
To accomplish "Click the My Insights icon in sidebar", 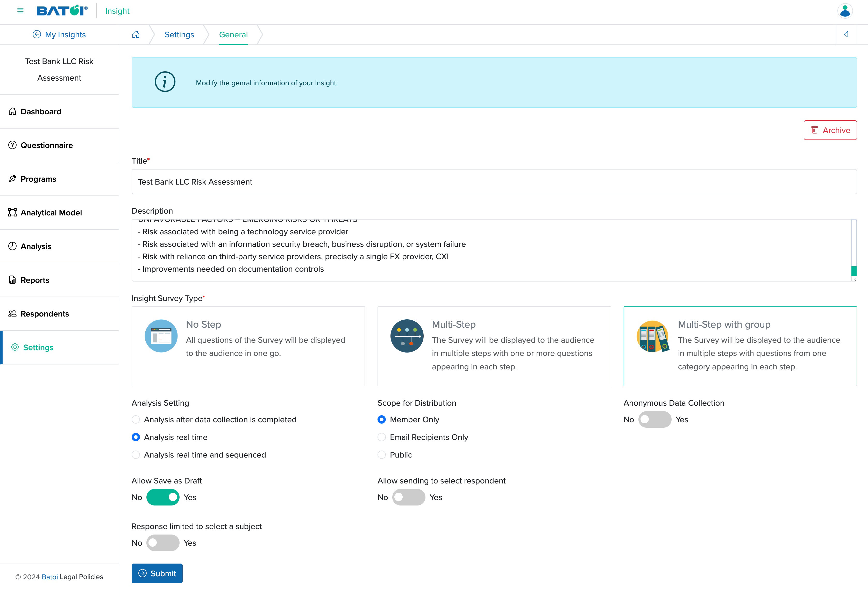I will (x=36, y=34).
